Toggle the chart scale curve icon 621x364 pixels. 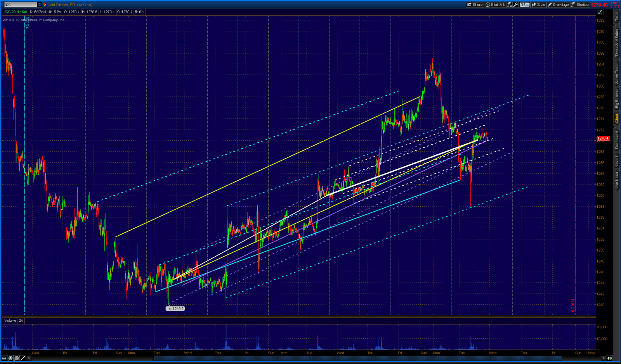600,12
